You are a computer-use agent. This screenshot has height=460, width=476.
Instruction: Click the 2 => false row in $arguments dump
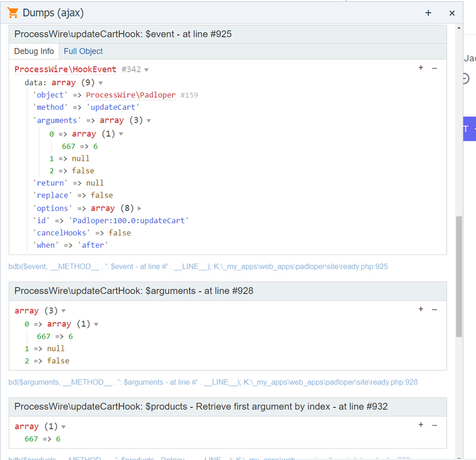click(47, 361)
